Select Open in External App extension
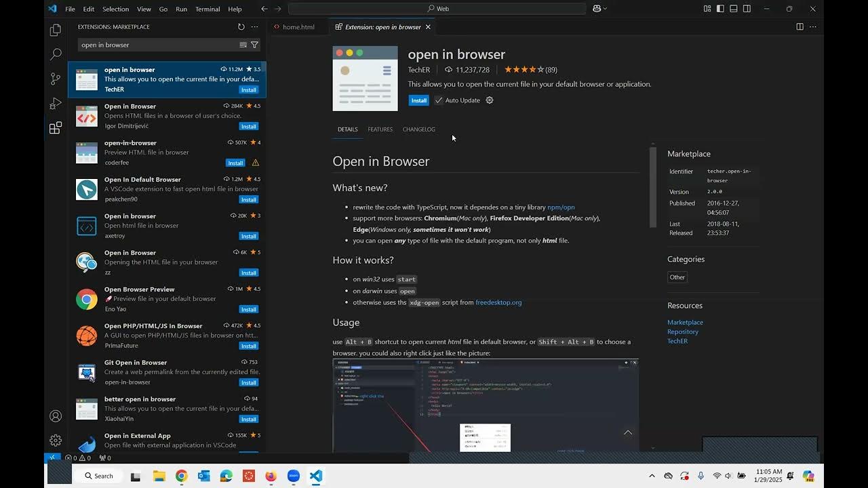The width and height of the screenshot is (868, 488). 167,441
